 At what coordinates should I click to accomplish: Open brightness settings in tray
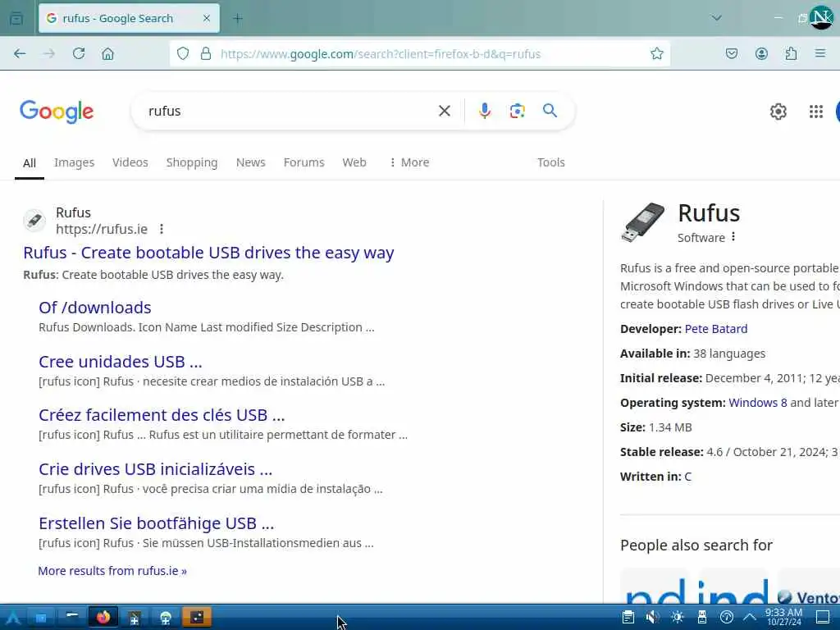point(677,618)
